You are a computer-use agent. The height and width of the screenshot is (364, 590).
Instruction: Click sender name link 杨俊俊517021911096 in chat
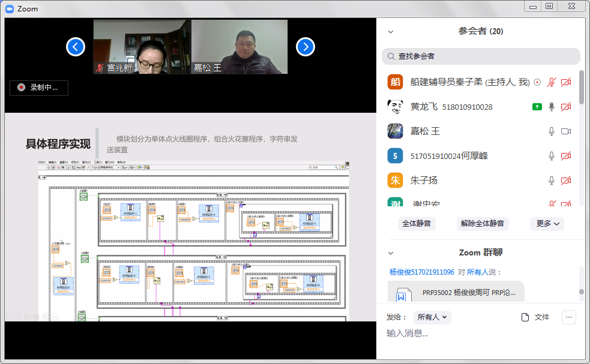[x=421, y=272]
